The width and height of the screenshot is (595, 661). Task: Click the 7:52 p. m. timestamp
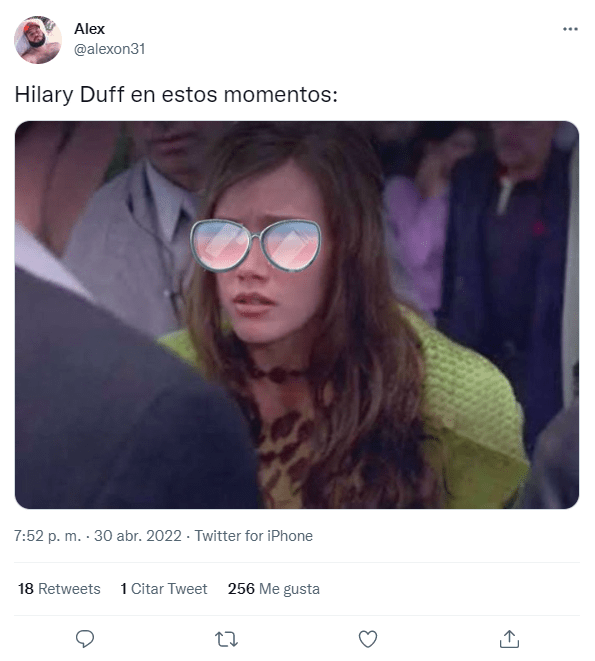[x=47, y=536]
